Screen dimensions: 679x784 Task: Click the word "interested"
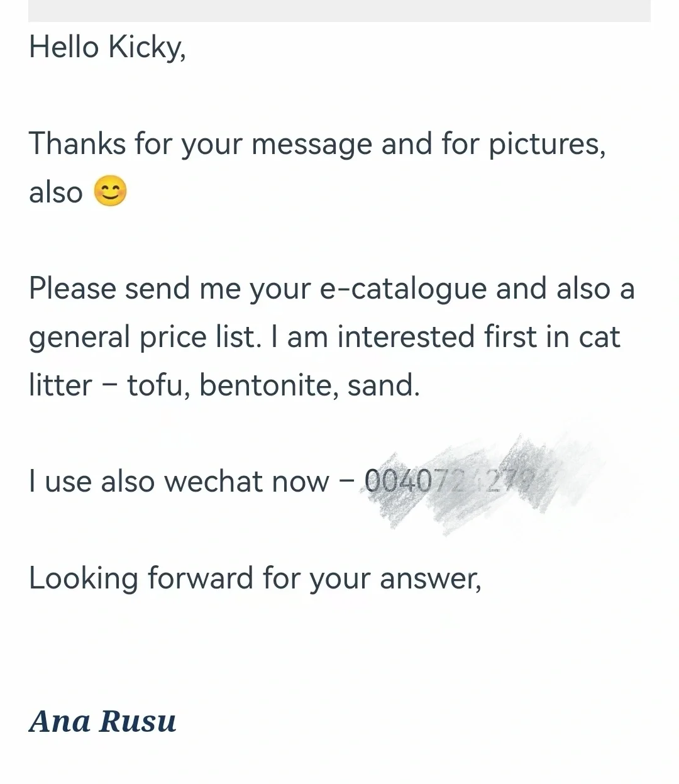(x=406, y=336)
